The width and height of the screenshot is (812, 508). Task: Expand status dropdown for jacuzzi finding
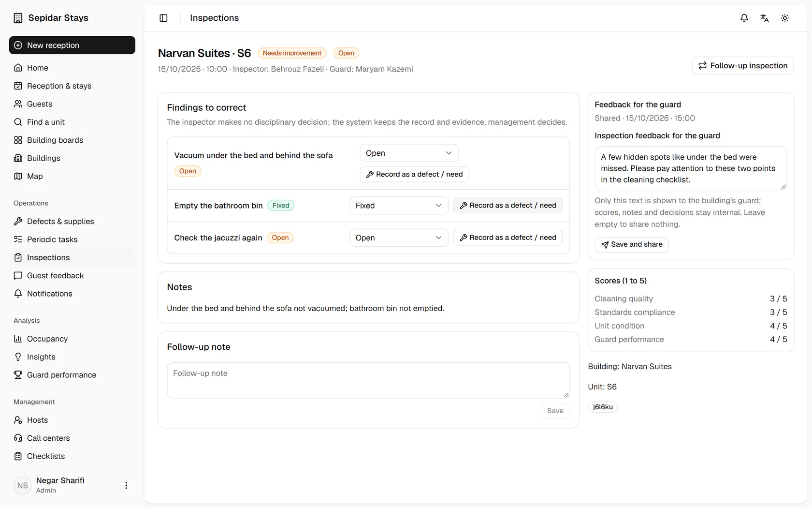(399, 238)
